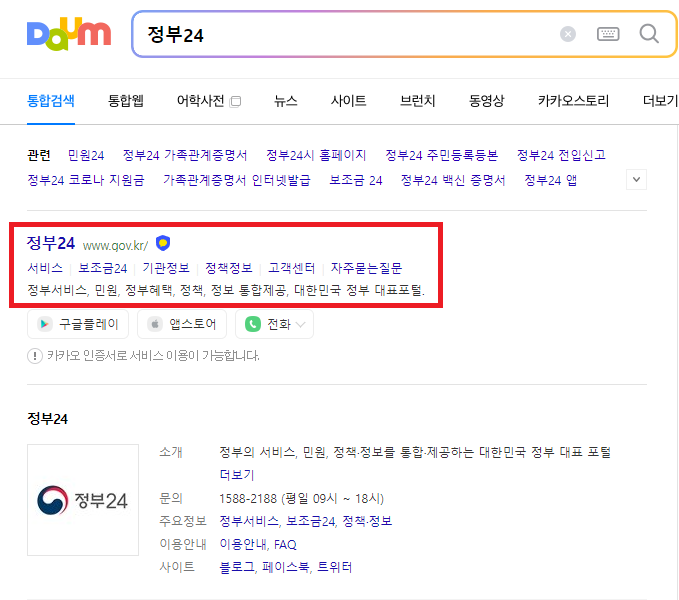Image resolution: width=679 pixels, height=600 pixels.
Task: Open the 트위터 site link
Action: (334, 567)
